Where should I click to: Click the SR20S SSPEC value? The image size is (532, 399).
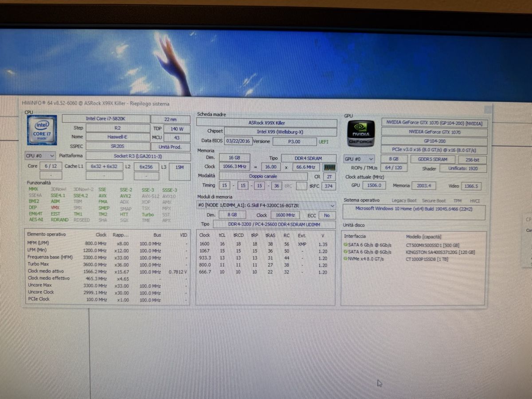tap(117, 146)
